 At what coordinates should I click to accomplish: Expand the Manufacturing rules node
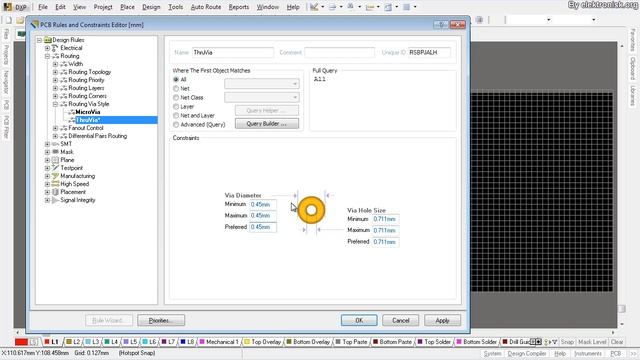pos(47,176)
